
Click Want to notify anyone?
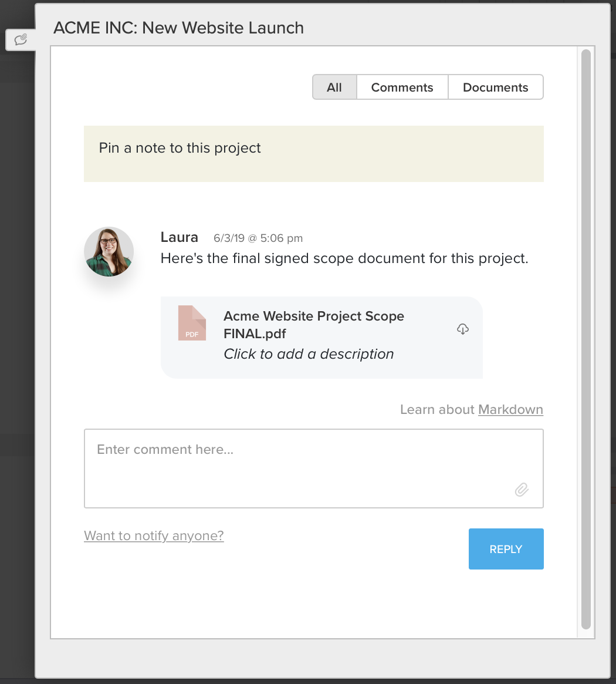click(x=154, y=535)
